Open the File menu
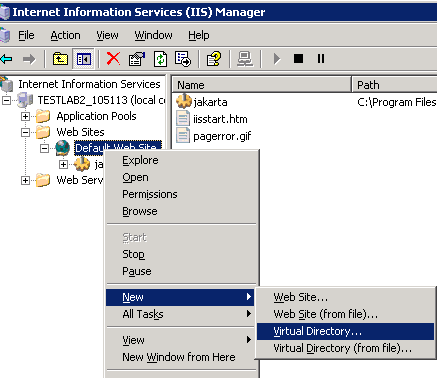The width and height of the screenshot is (437, 378). pos(26,35)
